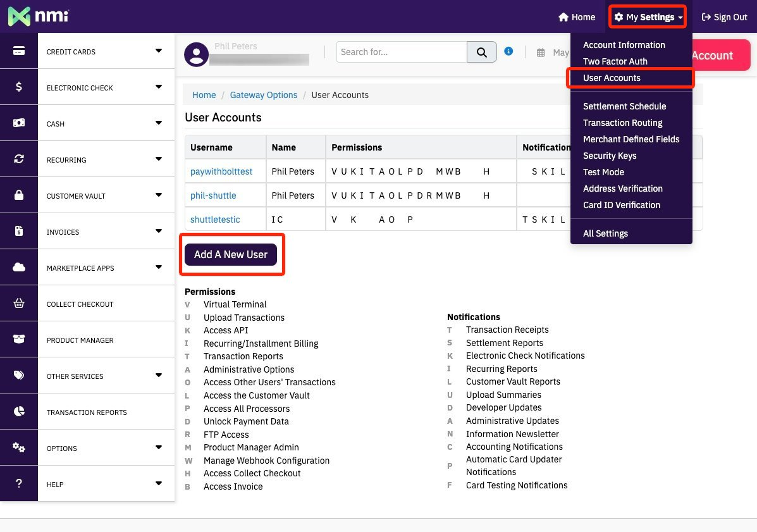Expand the Electronic Check menu arrow
The width and height of the screenshot is (757, 532).
pos(158,87)
